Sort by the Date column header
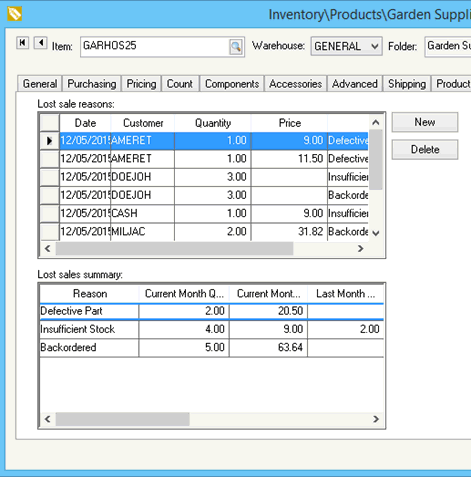 (x=85, y=123)
